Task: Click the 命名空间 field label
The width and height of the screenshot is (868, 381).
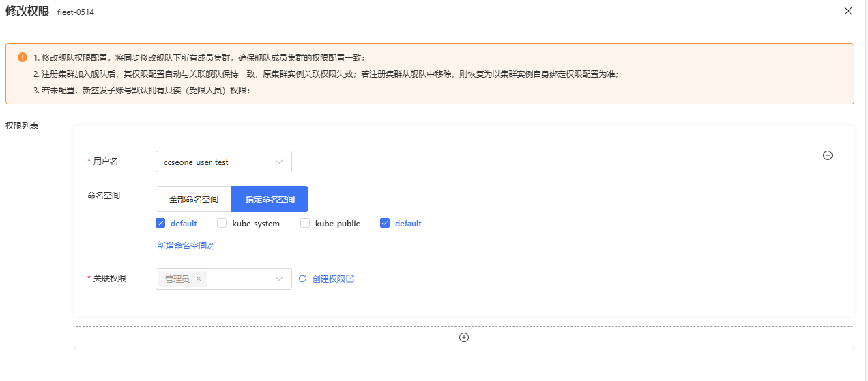Action: pos(104,195)
